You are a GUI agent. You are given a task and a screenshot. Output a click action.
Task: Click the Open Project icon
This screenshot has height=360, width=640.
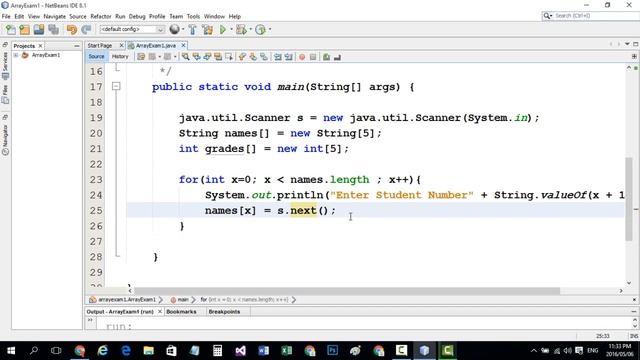39,29
